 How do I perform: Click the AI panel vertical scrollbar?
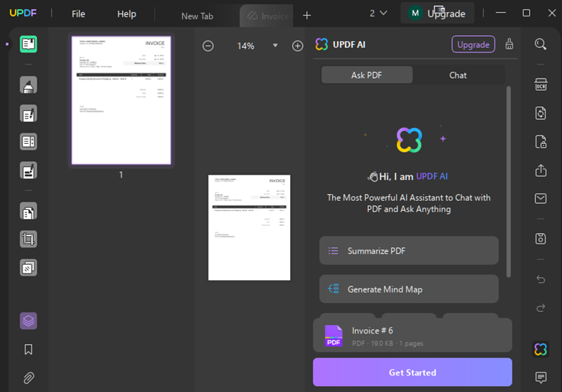click(508, 181)
